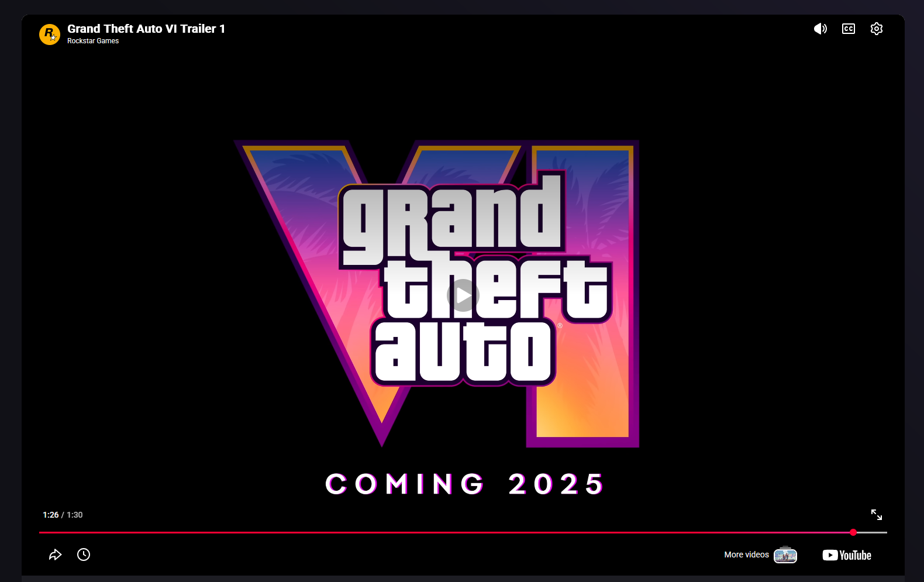This screenshot has width=924, height=582.
Task: Click the 1:26 / 1:30 time display
Action: 63,515
